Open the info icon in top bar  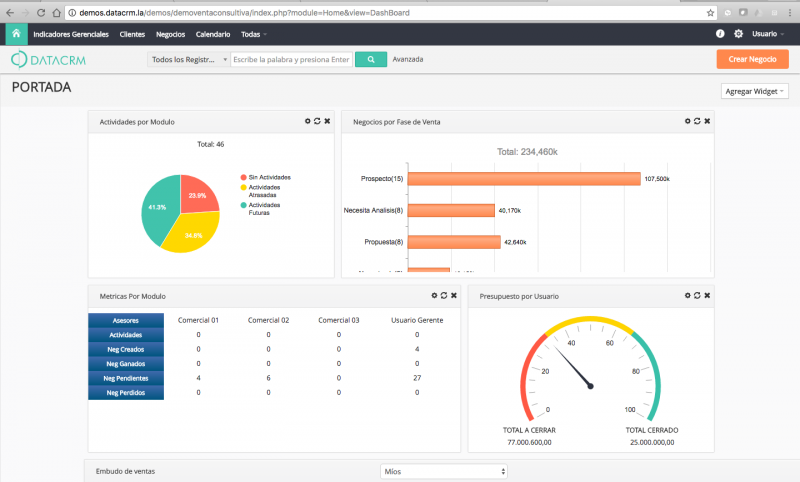point(720,34)
